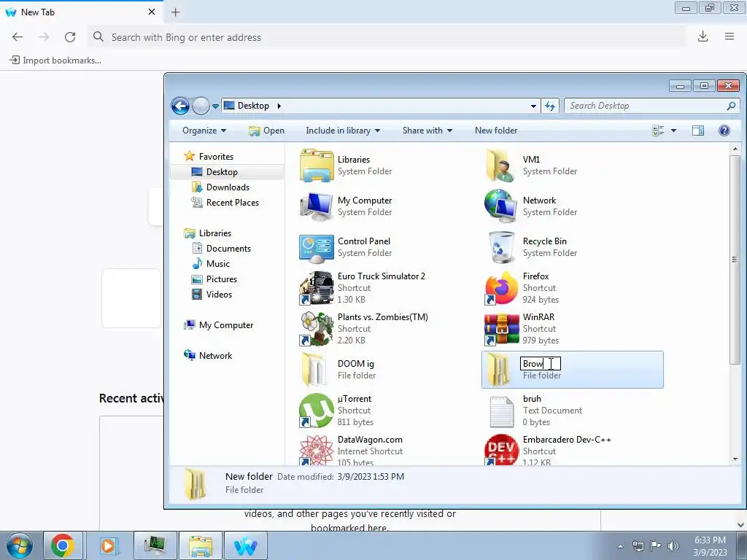
Task: Open File Explorer taskbar button
Action: coord(201,545)
